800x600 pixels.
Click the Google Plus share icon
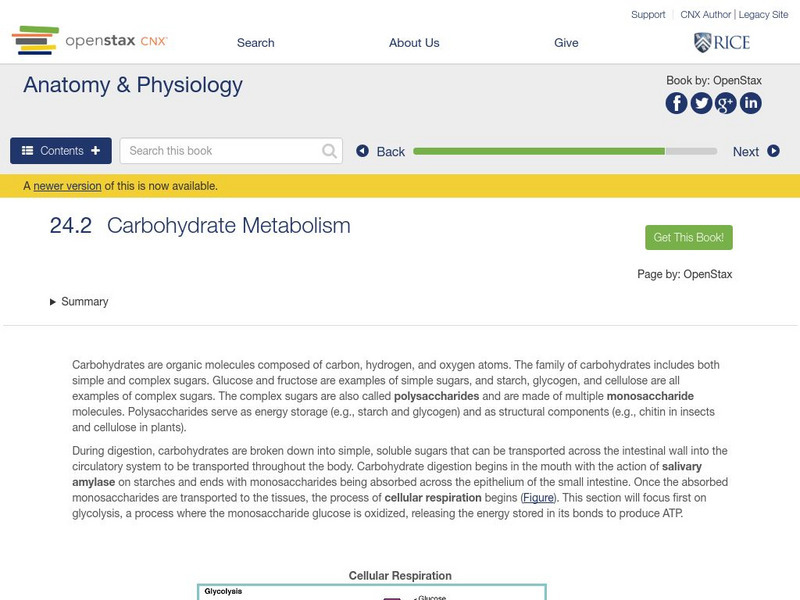pos(725,103)
